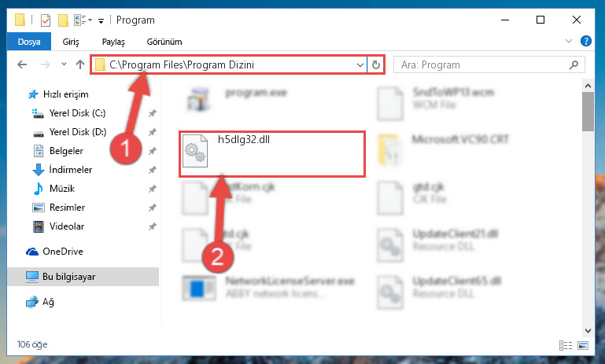
Task: Go up one folder level with Up arrow
Action: tap(80, 64)
